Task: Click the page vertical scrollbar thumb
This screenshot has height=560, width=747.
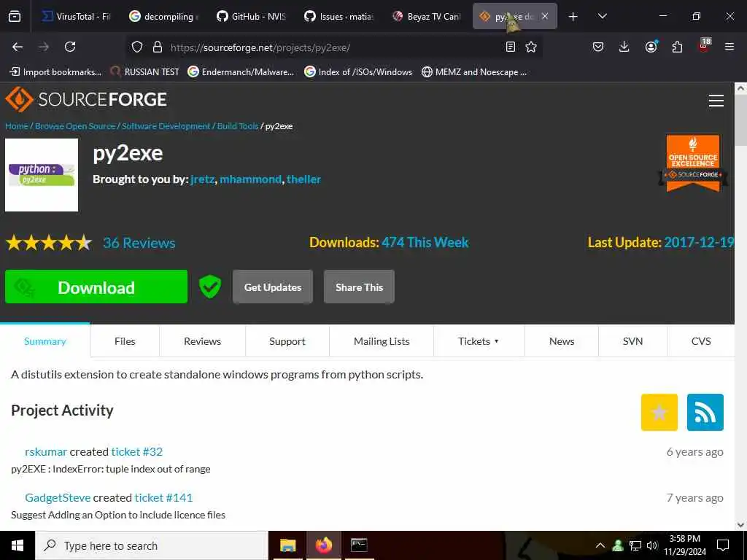Action: [740, 119]
